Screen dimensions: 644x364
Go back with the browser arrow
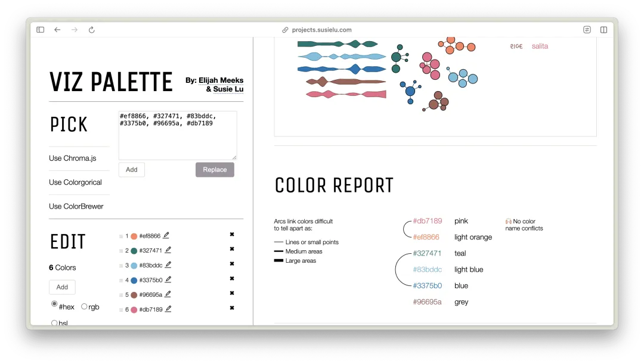click(57, 30)
